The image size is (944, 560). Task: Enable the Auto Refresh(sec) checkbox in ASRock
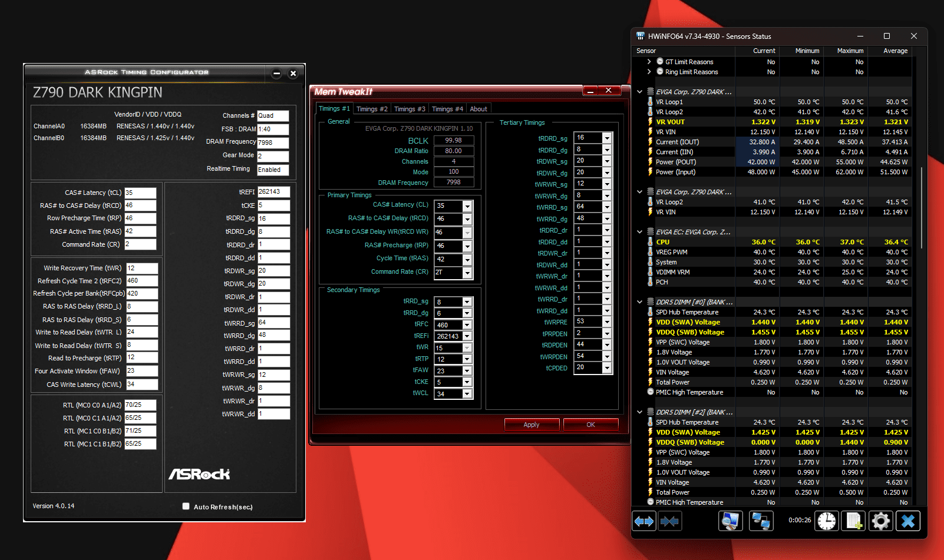[x=186, y=506]
